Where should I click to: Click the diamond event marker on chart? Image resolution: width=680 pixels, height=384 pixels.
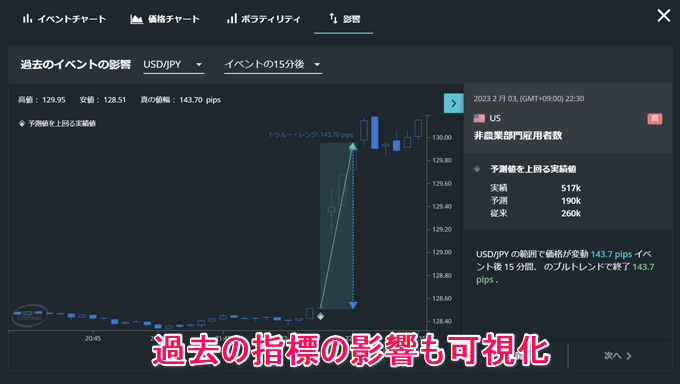[320, 316]
